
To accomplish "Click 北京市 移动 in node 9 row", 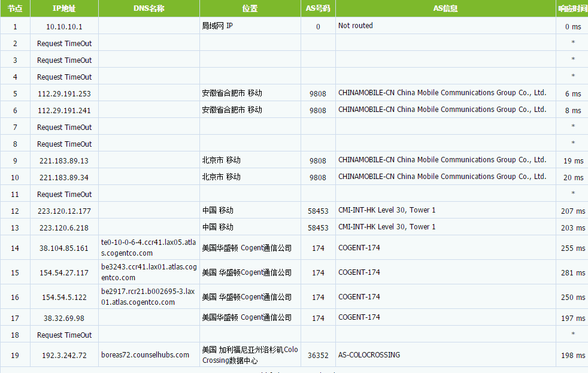I will (222, 160).
